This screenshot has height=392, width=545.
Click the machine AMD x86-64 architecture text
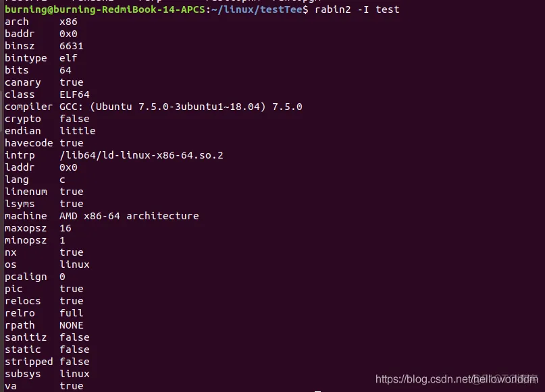coord(129,216)
